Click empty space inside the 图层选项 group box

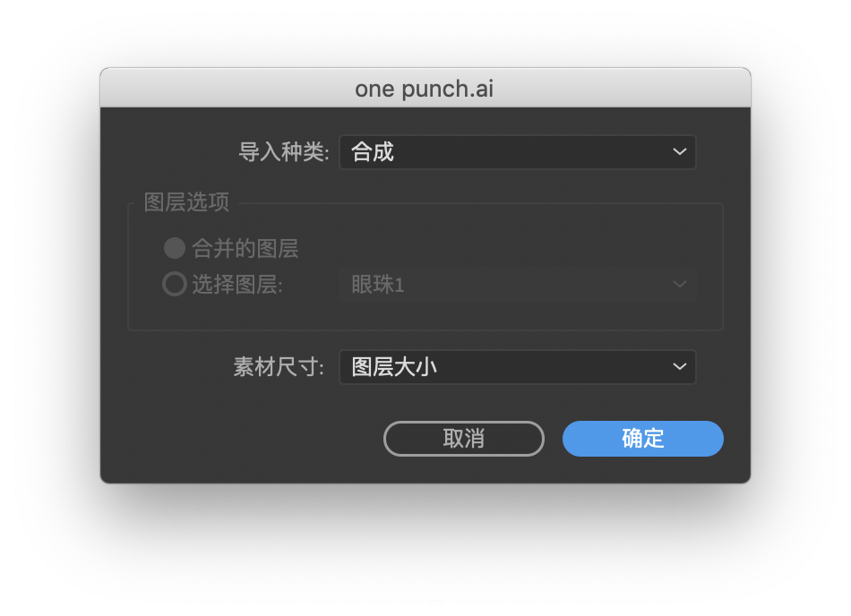[x=488, y=238]
